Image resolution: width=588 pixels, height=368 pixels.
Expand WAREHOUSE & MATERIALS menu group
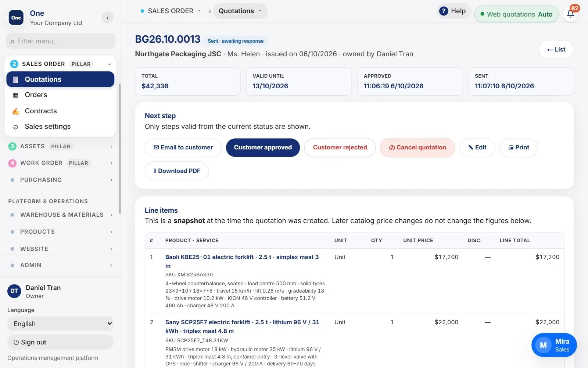(x=60, y=215)
